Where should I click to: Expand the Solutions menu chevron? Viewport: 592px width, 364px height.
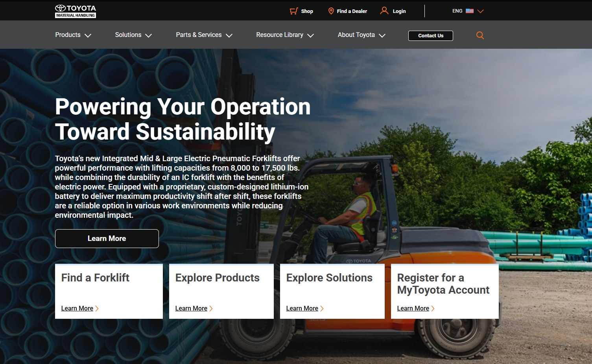pos(149,35)
